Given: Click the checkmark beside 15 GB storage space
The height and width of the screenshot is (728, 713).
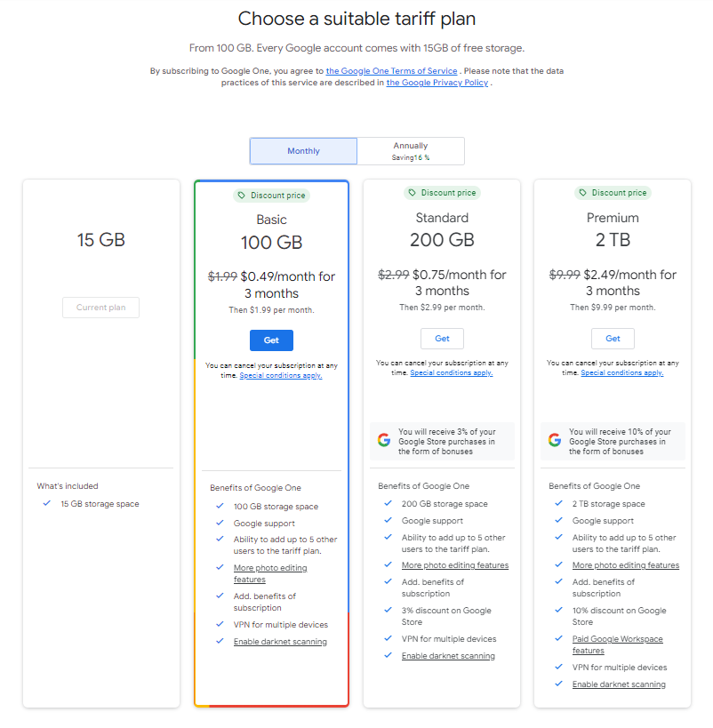Looking at the screenshot, I should pyautogui.click(x=46, y=503).
